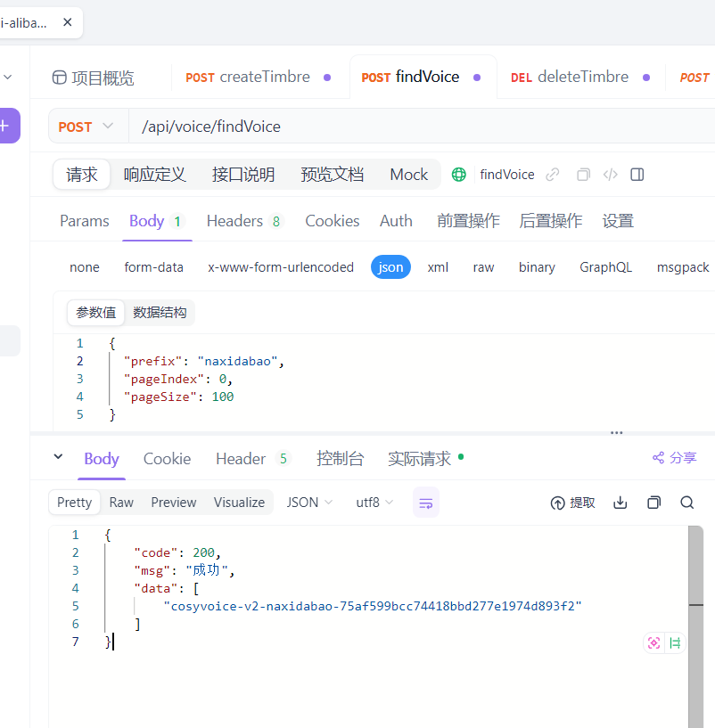Toggle the split layout panel icon
Viewport: 715px width, 728px height.
637,175
